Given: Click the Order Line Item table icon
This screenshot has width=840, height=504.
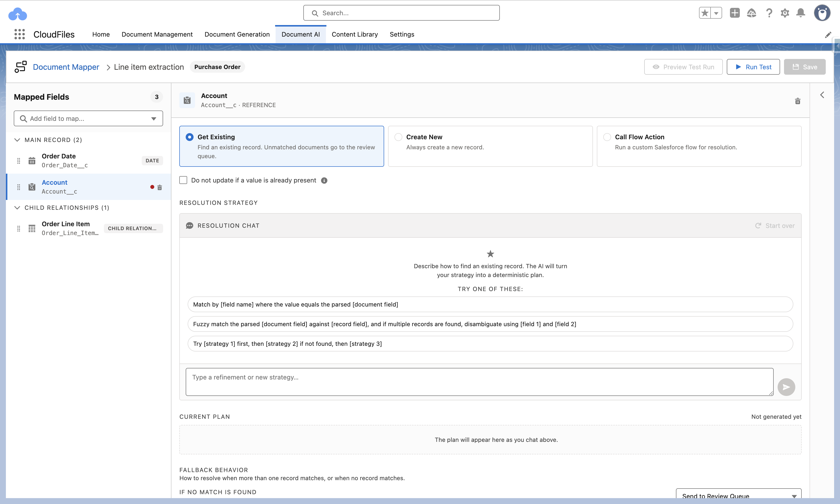Looking at the screenshot, I should (x=32, y=229).
